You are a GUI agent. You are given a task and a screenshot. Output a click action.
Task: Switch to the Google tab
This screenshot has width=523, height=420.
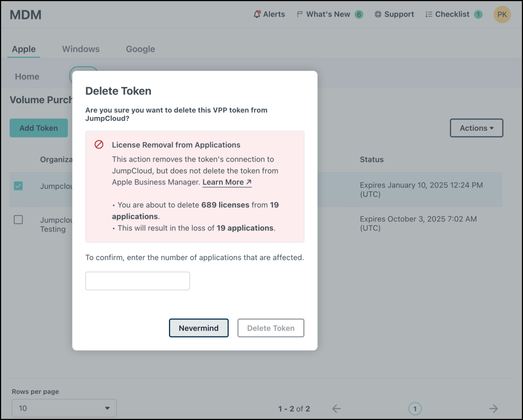click(x=140, y=49)
